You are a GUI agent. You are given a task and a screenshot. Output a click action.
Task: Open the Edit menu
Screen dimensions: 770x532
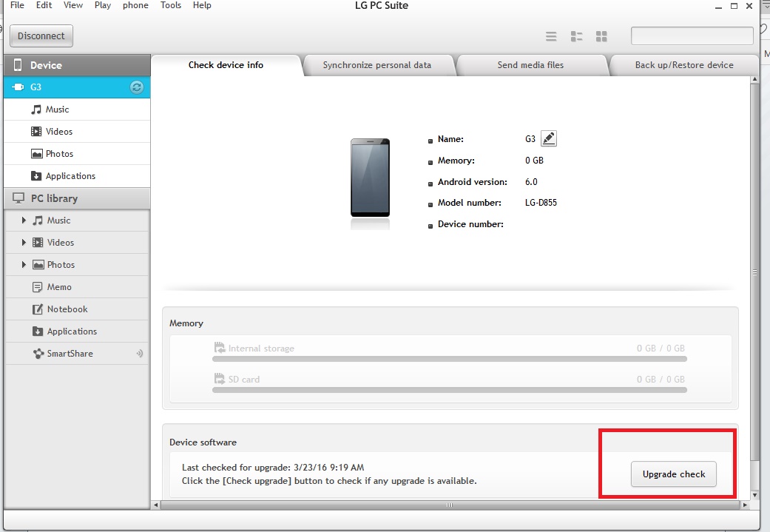(x=44, y=5)
